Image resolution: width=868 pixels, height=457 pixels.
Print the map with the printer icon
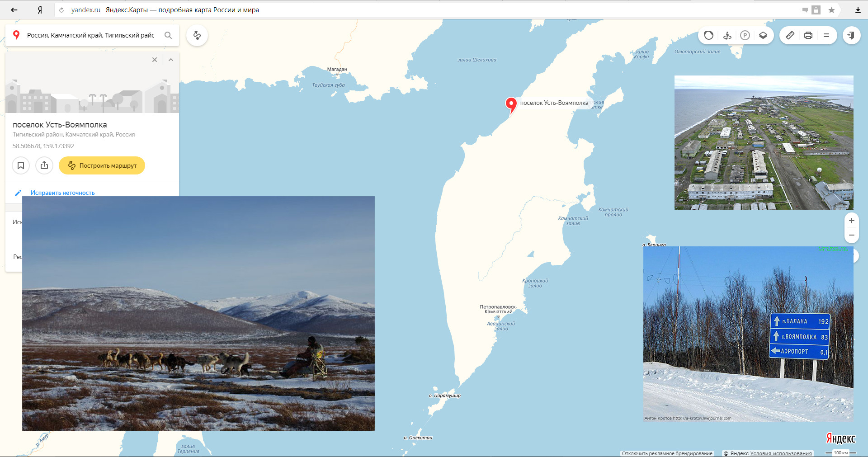pyautogui.click(x=808, y=35)
